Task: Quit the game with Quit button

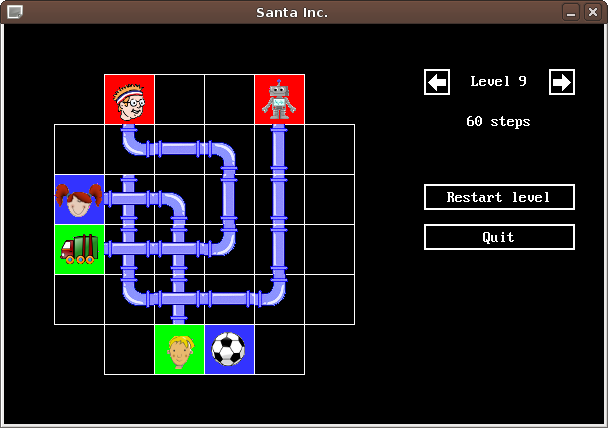Action: coord(499,237)
